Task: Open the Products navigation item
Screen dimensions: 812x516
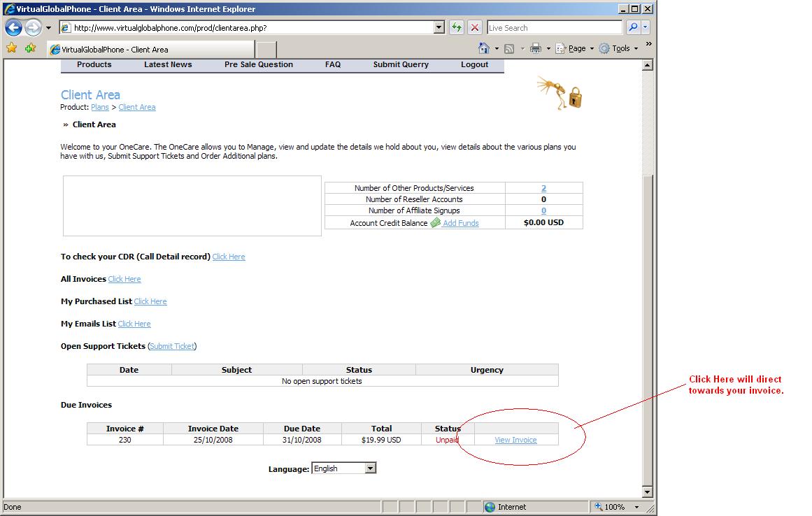Action: [x=94, y=65]
